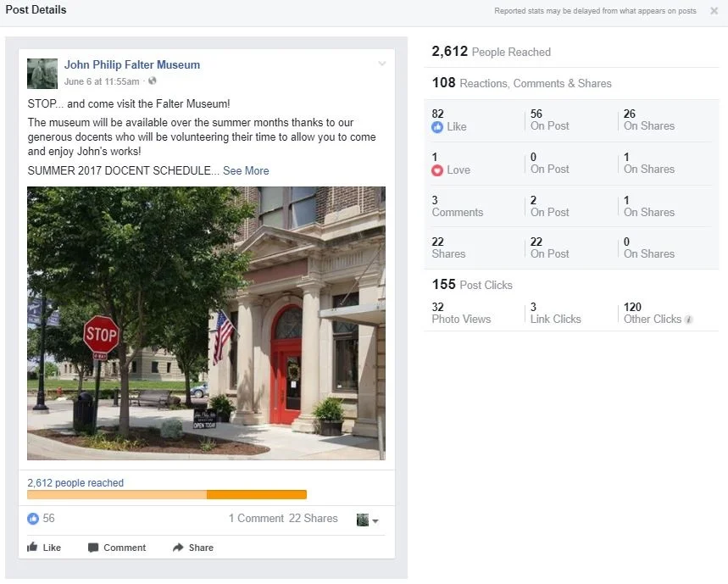This screenshot has width=728, height=584.
Task: Open the 1 Comment link
Action: tap(256, 518)
